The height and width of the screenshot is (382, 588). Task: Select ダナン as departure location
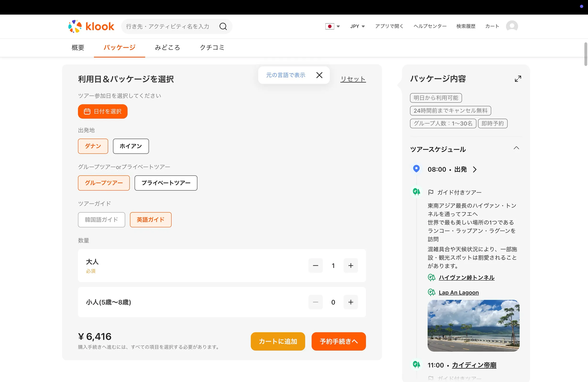pos(93,146)
